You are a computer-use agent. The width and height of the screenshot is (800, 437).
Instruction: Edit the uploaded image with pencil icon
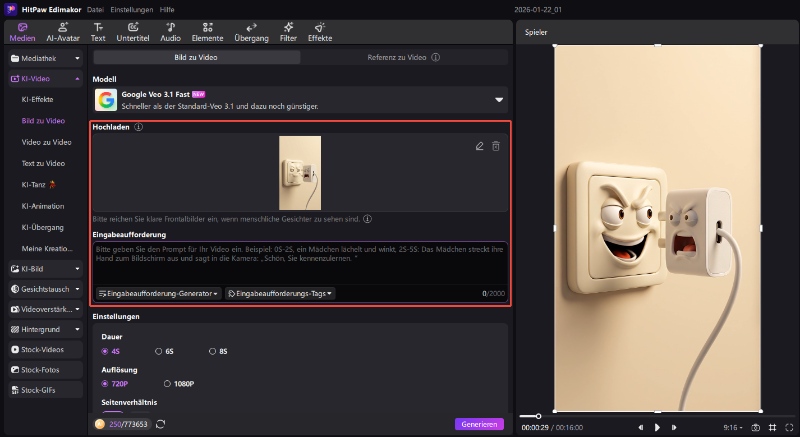(x=479, y=146)
